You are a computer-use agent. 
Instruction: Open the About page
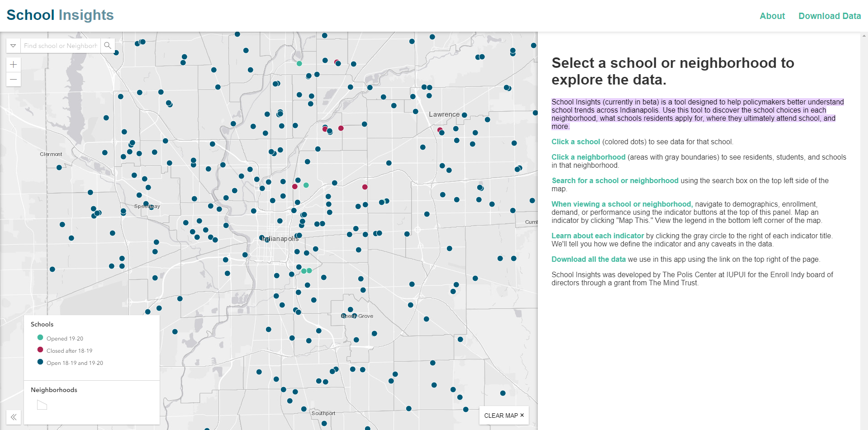pos(772,16)
